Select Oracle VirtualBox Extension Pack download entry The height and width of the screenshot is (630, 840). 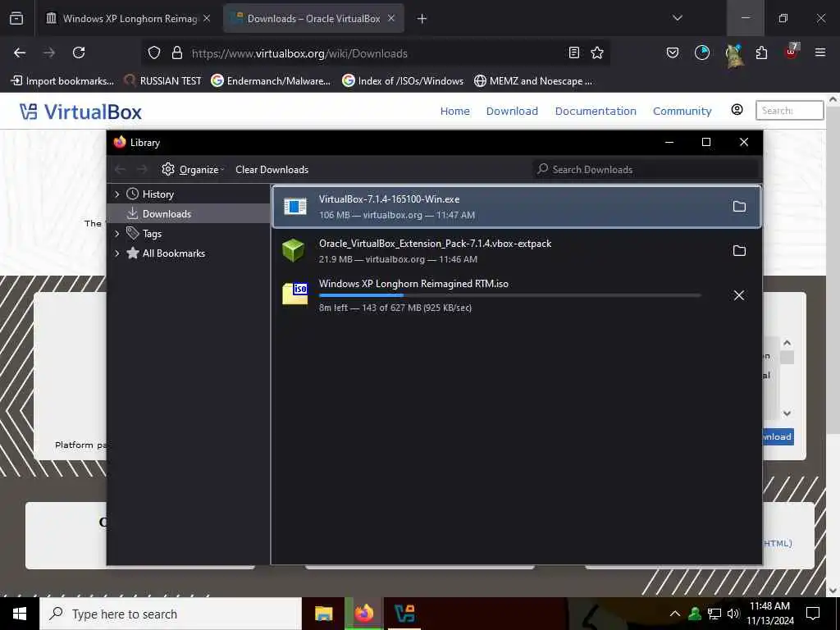[x=517, y=251]
